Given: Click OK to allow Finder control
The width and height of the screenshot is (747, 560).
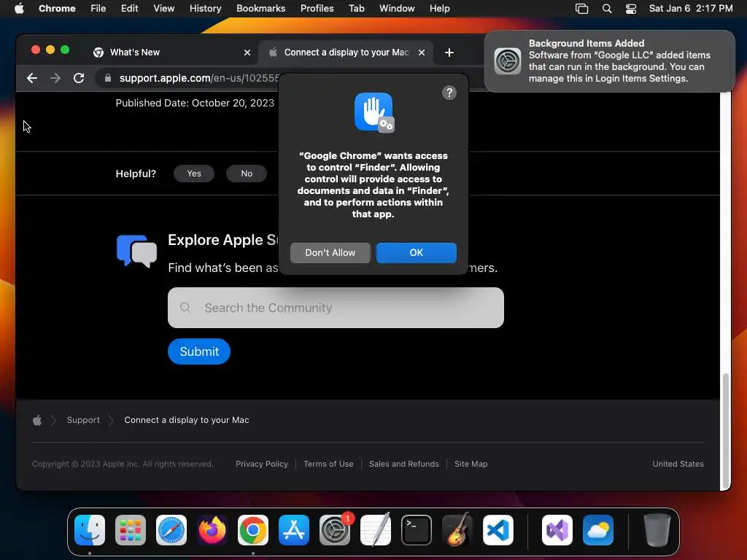Looking at the screenshot, I should [417, 253].
